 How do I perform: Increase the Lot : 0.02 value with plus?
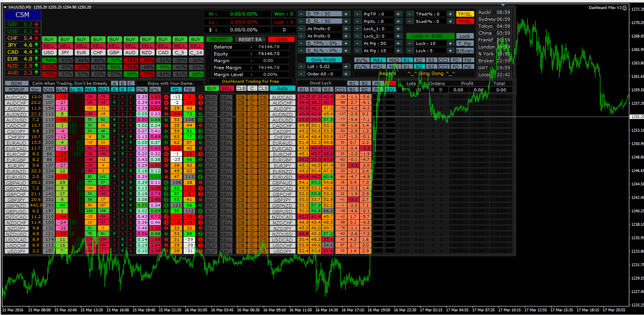pyautogui.click(x=346, y=66)
